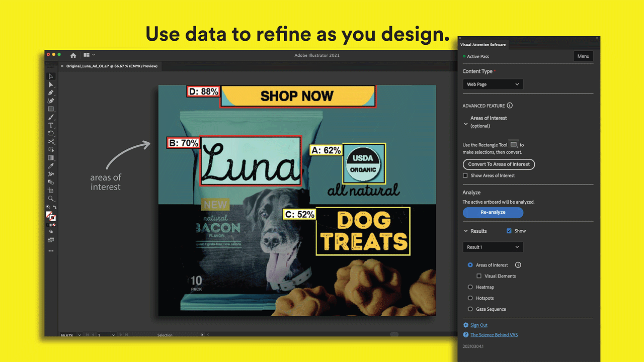This screenshot has width=644, height=362.
Task: Click Convert To Areas of Interest
Action: (499, 164)
